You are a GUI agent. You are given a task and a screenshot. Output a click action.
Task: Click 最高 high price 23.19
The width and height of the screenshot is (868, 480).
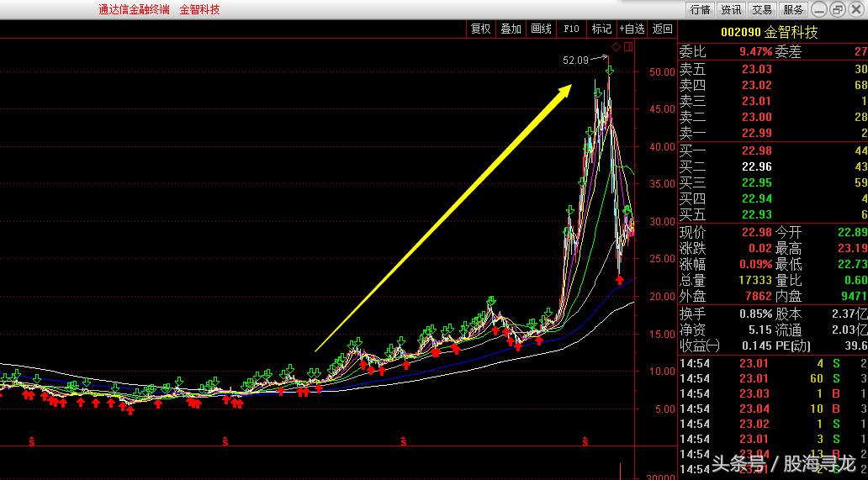coord(853,248)
